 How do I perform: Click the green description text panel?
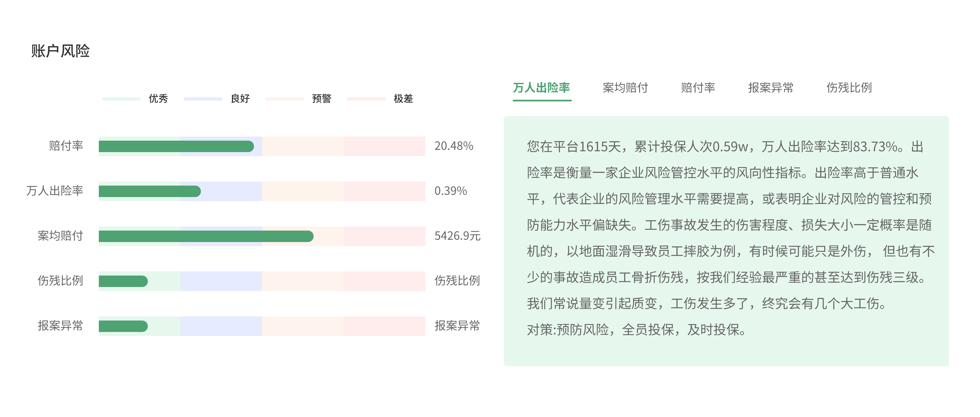pyautogui.click(x=726, y=241)
